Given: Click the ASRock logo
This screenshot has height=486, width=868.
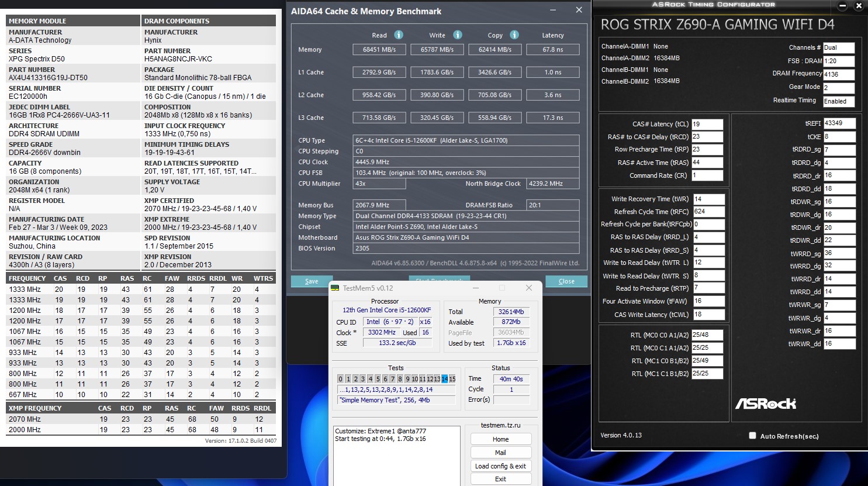Looking at the screenshot, I should (765, 404).
